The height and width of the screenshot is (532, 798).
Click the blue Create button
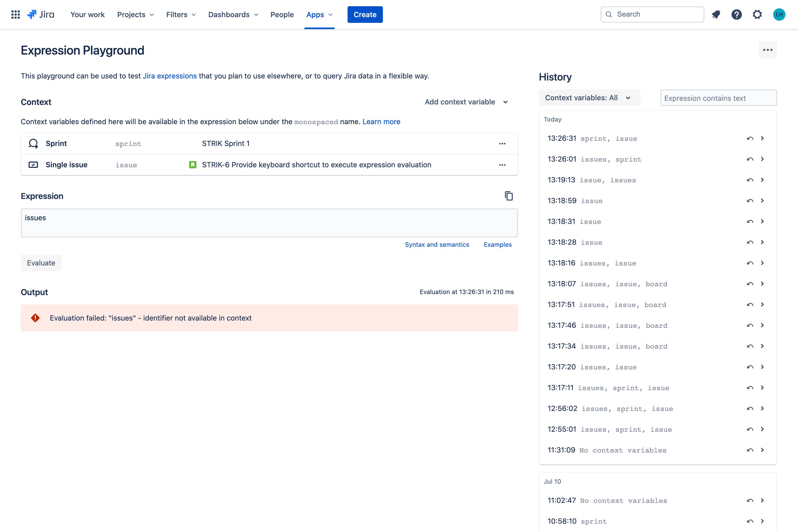point(365,15)
